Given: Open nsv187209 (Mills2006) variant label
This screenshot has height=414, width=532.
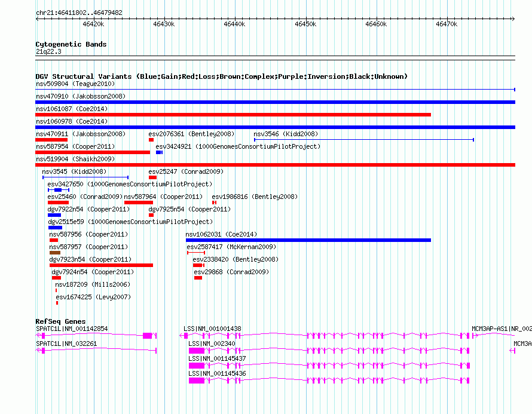Looking at the screenshot, I should point(93,284).
